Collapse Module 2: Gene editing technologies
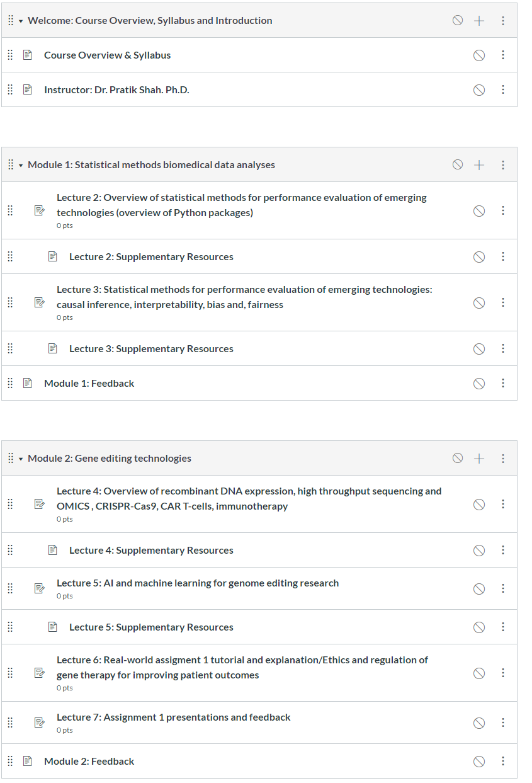This screenshot has height=783, width=532. [21, 459]
